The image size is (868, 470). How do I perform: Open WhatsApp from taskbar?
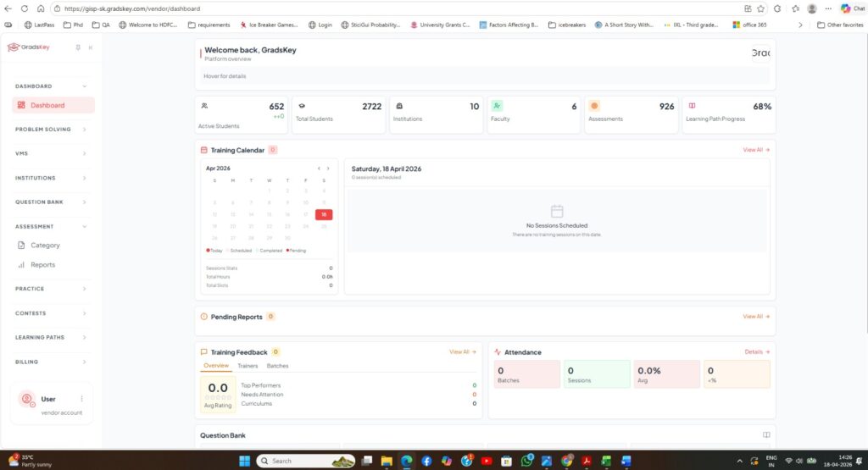[x=526, y=460]
